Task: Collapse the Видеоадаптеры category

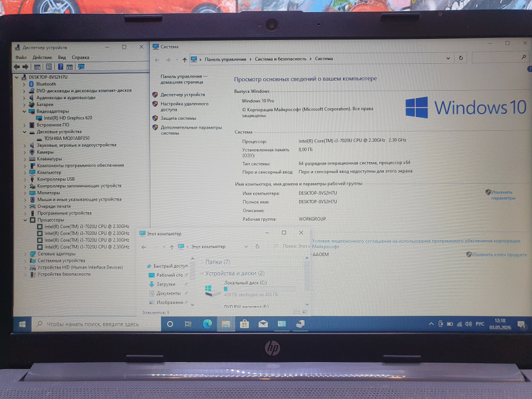Action: point(24,111)
